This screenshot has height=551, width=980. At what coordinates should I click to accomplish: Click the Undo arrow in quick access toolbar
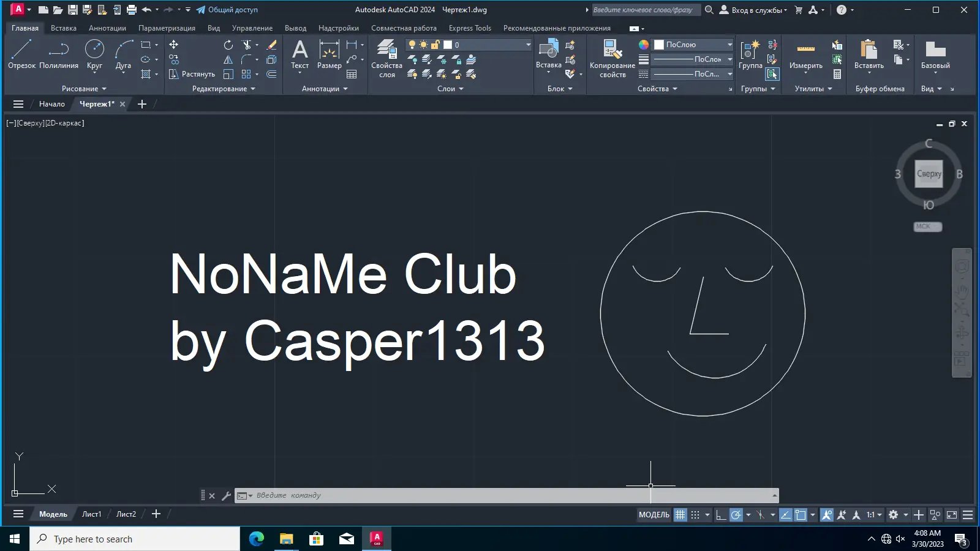[146, 10]
